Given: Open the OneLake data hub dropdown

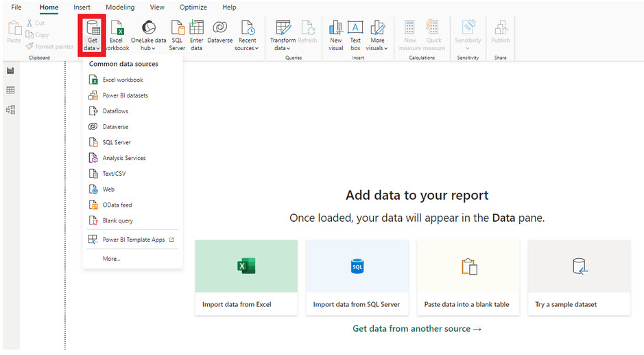Looking at the screenshot, I should pyautogui.click(x=148, y=36).
